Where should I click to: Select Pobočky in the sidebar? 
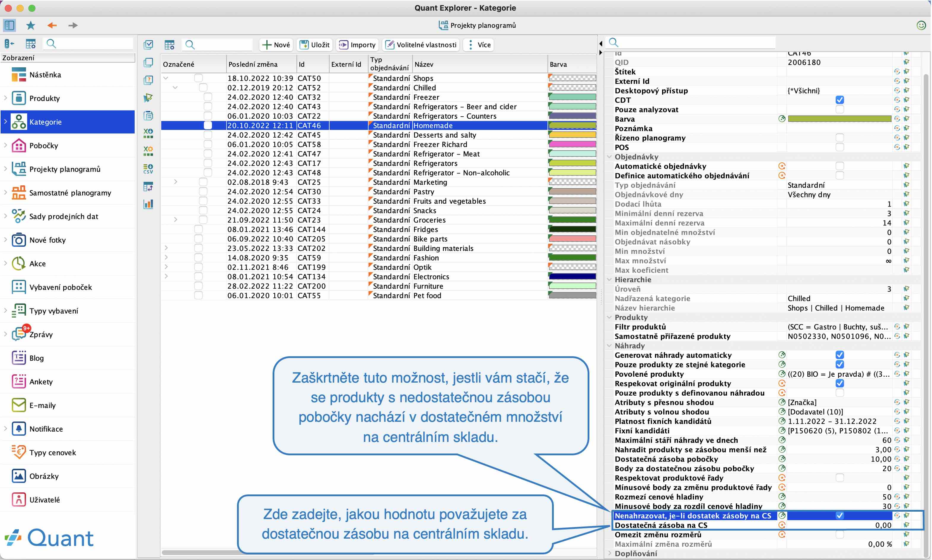tap(68, 146)
